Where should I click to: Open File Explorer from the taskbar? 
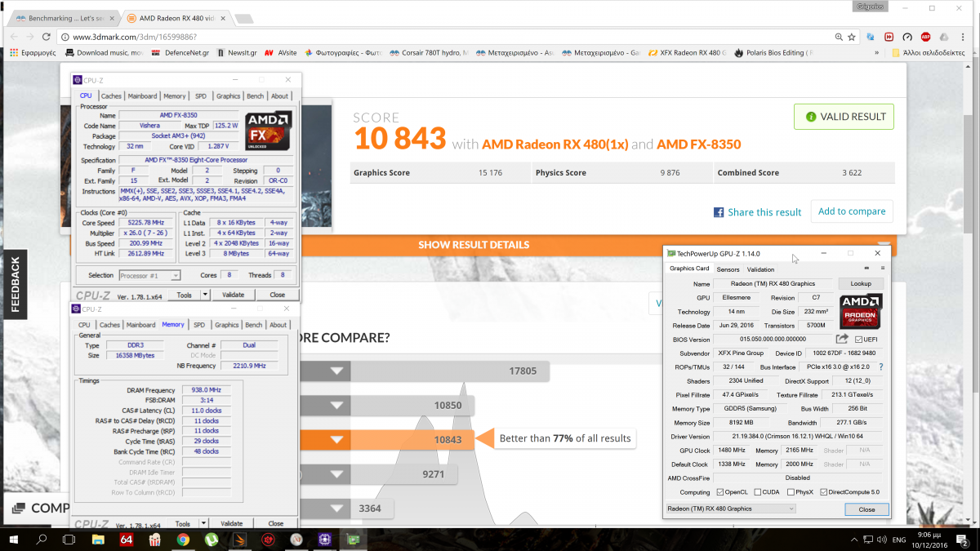[98, 540]
